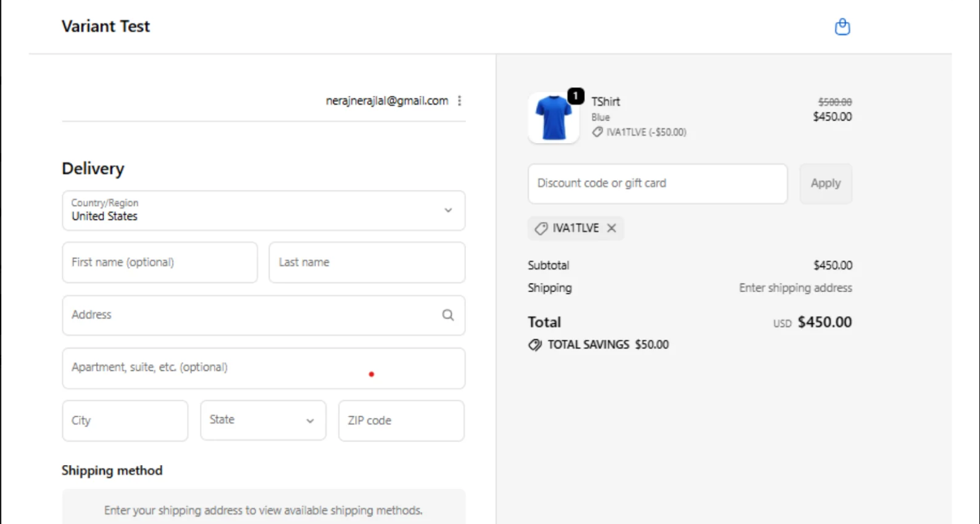This screenshot has width=980, height=524.
Task: Click the Country/Region chevron arrow
Action: (448, 211)
